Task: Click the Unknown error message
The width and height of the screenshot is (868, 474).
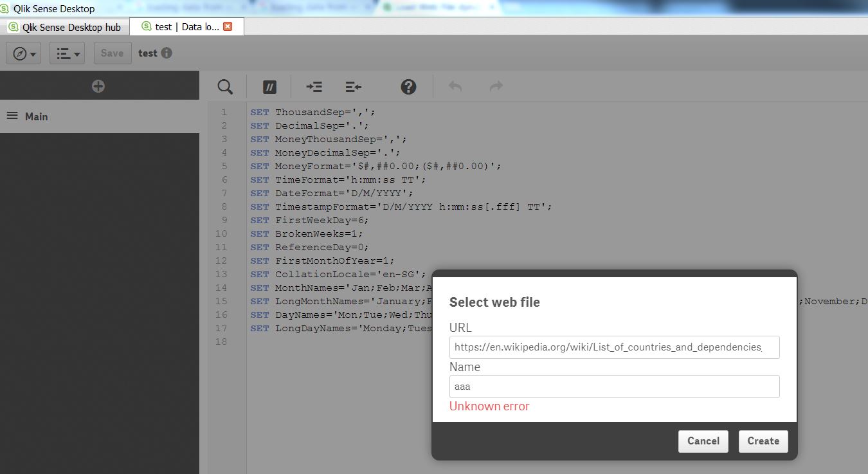Action: (x=489, y=406)
